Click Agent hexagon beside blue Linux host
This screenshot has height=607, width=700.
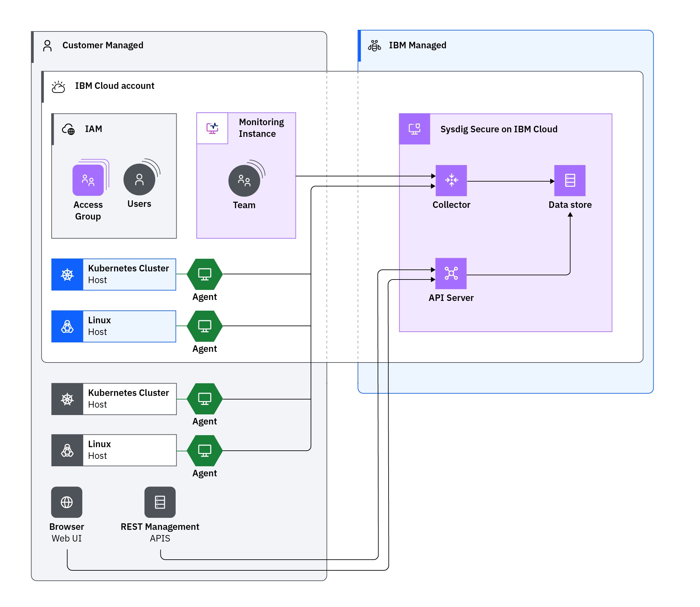coord(205,326)
